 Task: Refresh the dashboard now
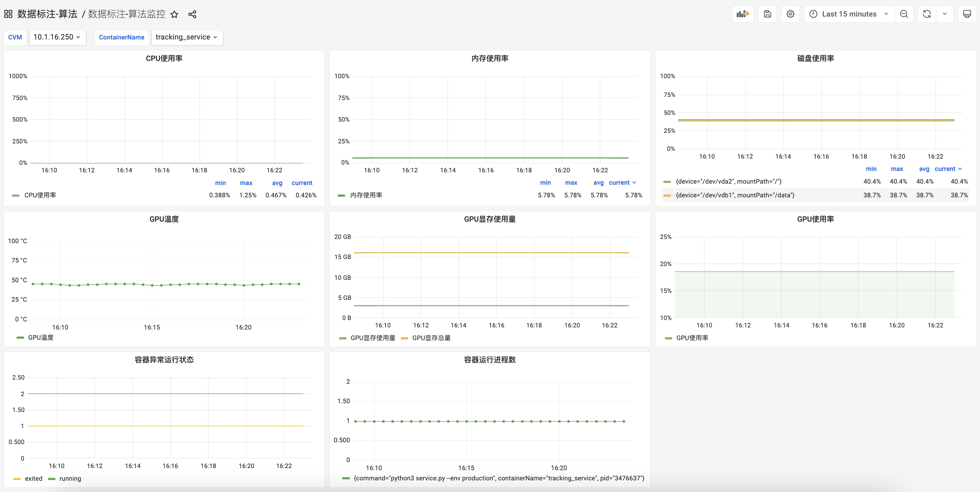pos(927,14)
